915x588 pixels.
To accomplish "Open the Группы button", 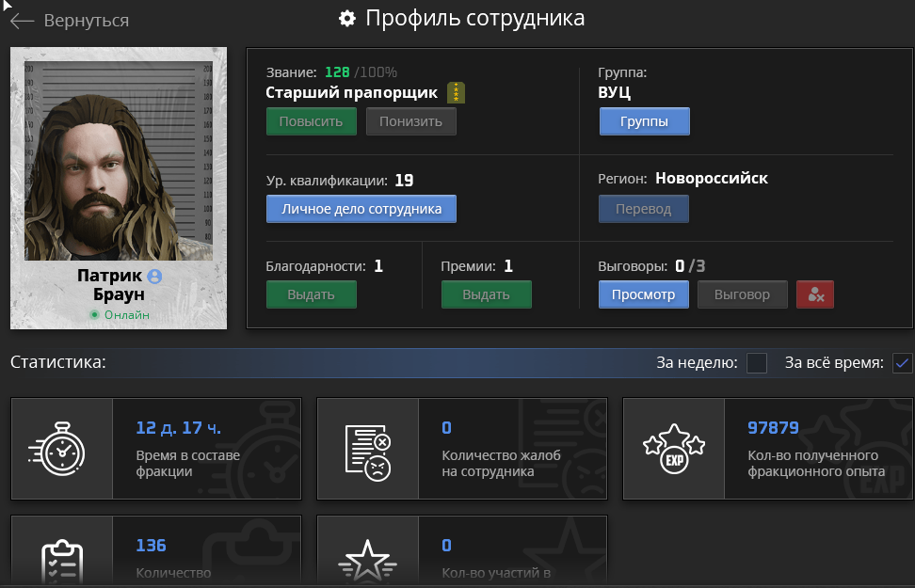I will pos(644,121).
